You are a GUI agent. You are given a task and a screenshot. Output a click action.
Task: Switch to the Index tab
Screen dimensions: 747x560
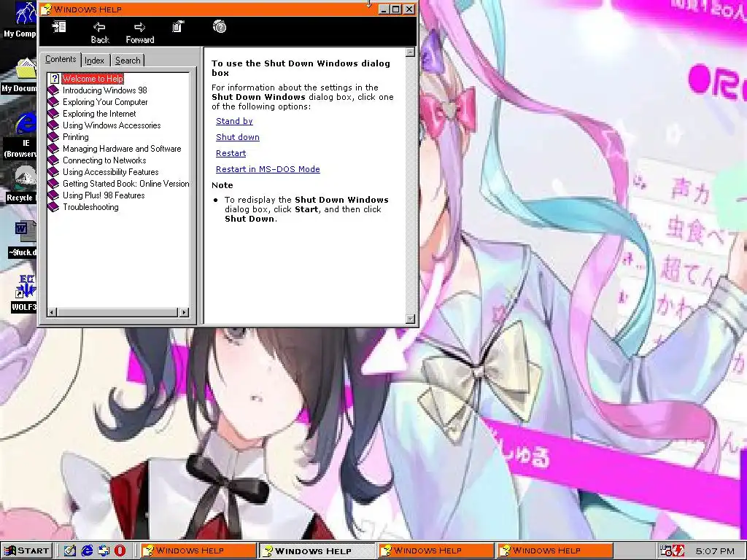pyautogui.click(x=94, y=61)
